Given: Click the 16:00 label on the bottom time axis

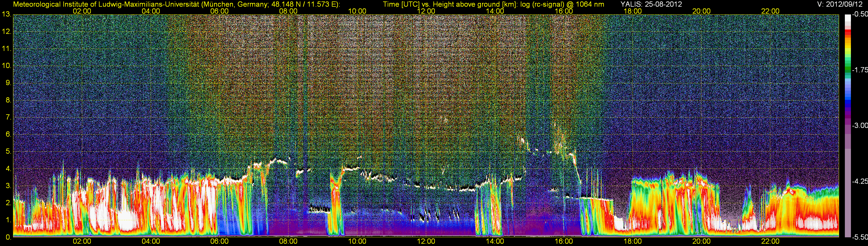Looking at the screenshot, I should click(x=564, y=241).
